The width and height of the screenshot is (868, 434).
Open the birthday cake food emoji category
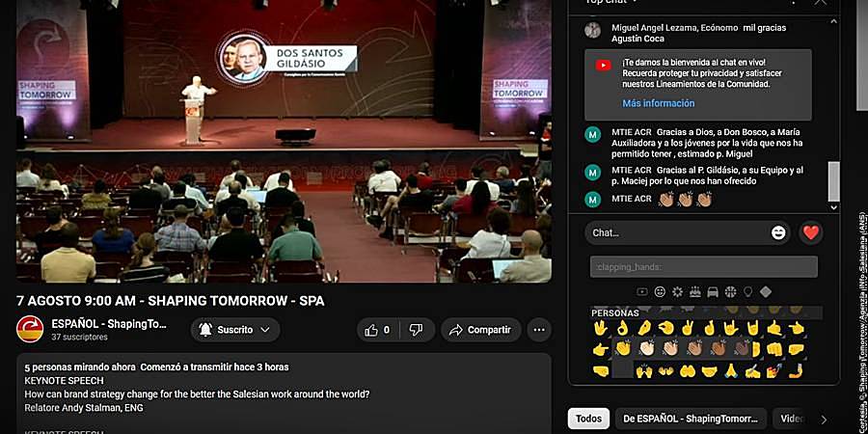(x=695, y=291)
